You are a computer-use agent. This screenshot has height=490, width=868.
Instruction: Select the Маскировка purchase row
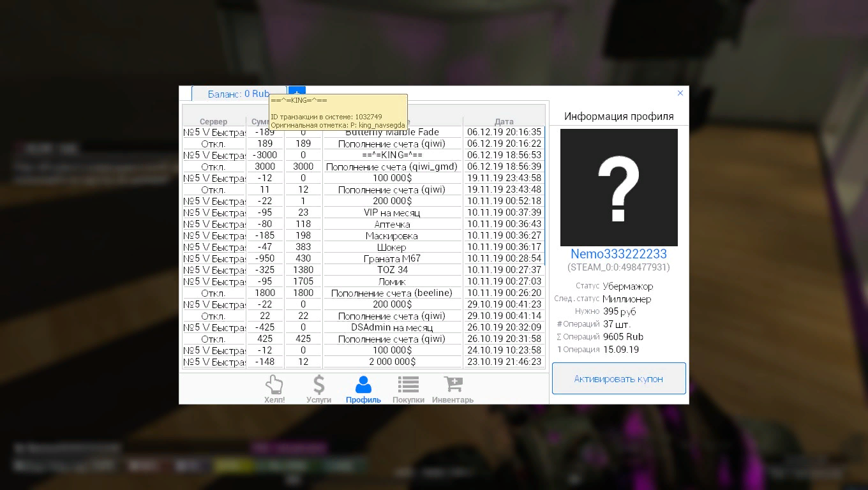click(x=392, y=236)
